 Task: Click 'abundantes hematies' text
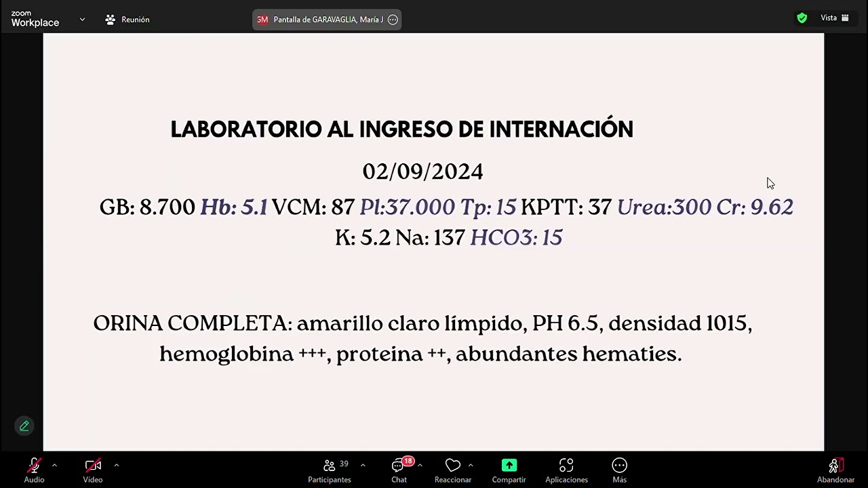[x=568, y=354]
